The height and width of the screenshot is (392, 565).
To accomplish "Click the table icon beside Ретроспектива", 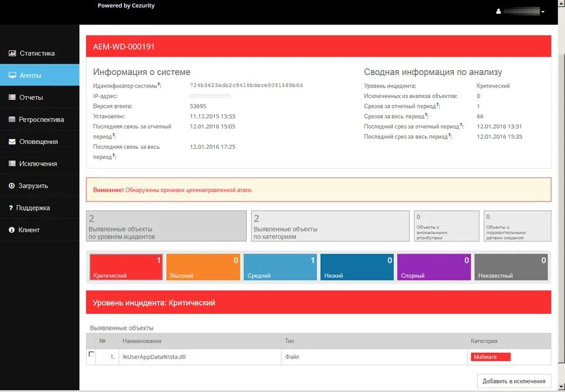I will [x=12, y=119].
